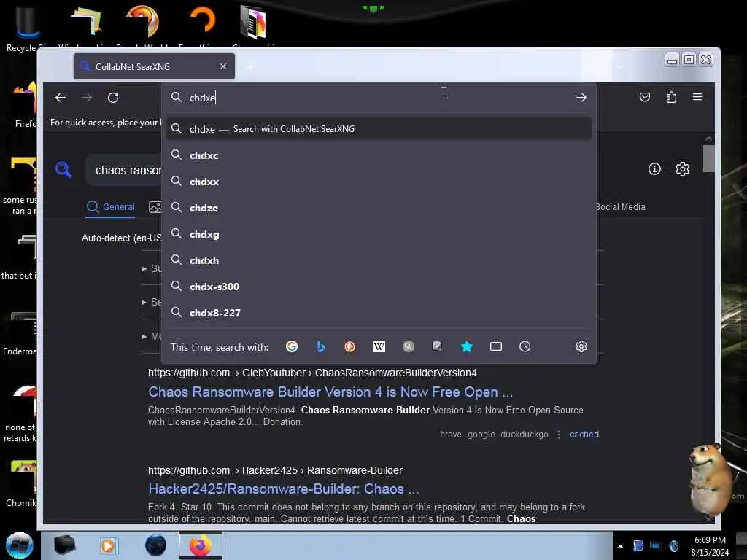
Task: Pick the 'chdxh' suggestion
Action: (379, 260)
